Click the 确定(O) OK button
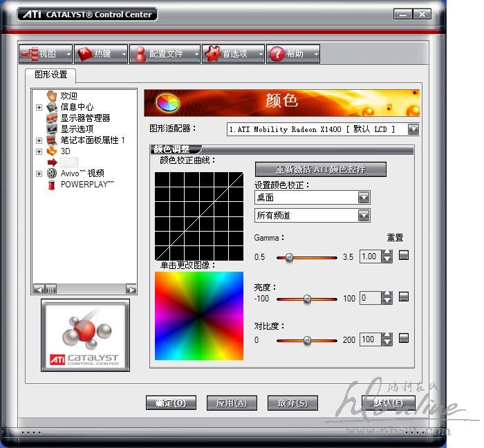 (x=171, y=403)
